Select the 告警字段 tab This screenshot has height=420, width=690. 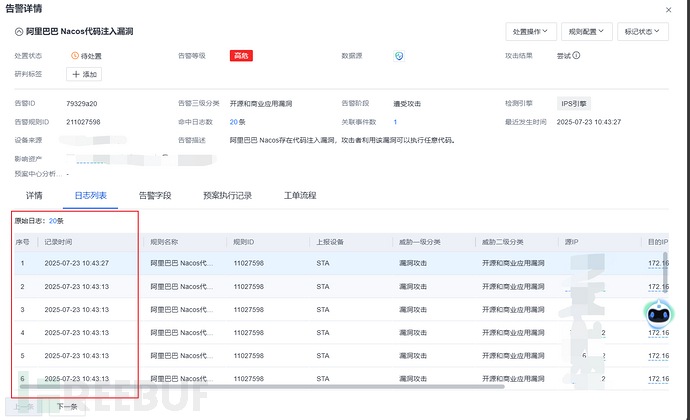point(154,196)
